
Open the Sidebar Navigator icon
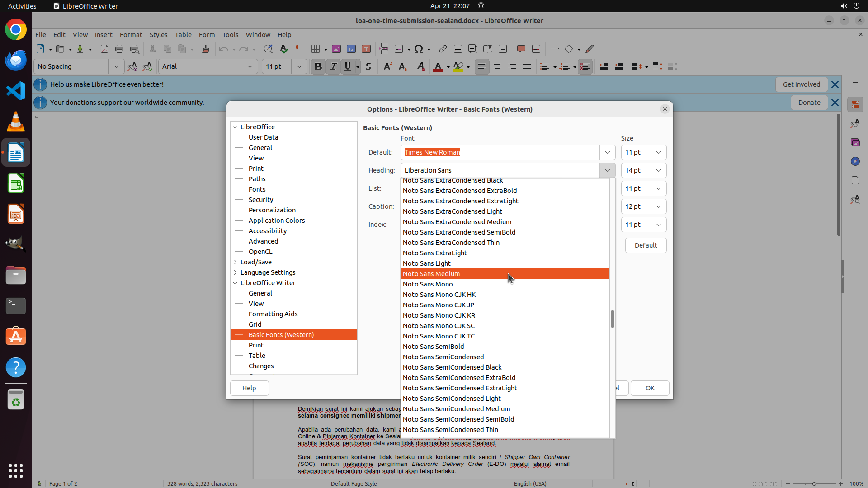[x=855, y=161]
